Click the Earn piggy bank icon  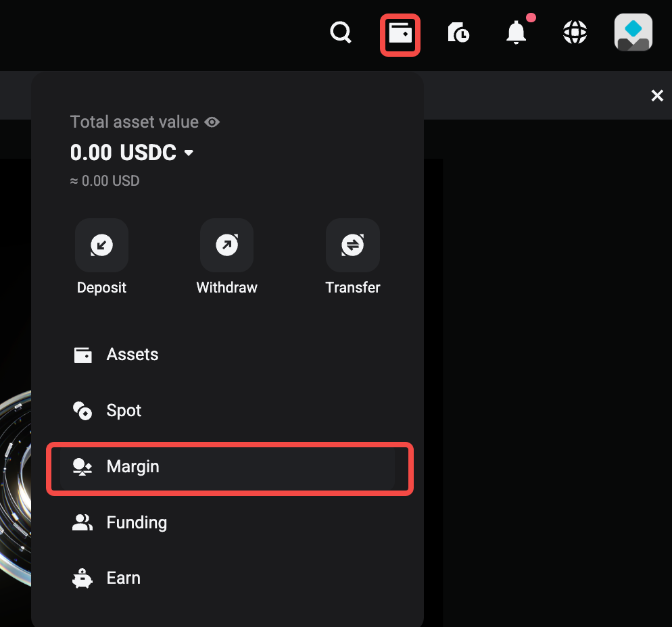pyautogui.click(x=82, y=578)
